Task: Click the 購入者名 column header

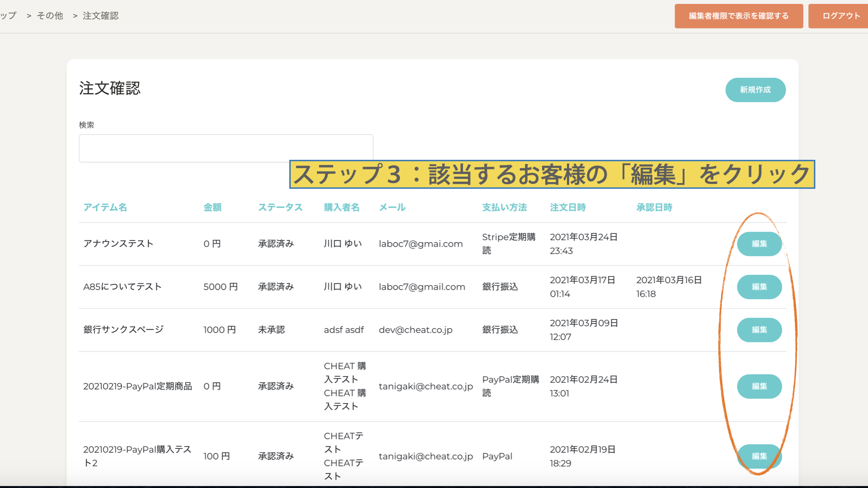Action: click(x=341, y=207)
